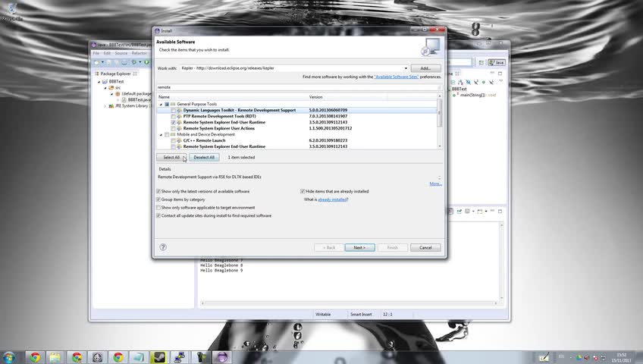Toggle the General Purpose Tools category checkbox

coord(167,104)
